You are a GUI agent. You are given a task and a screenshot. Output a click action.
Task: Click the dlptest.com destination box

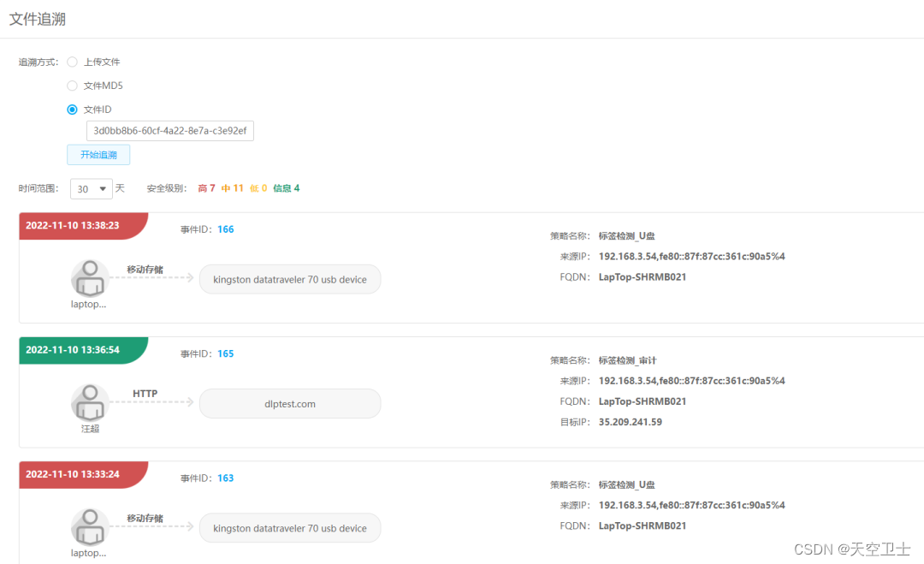click(x=290, y=404)
